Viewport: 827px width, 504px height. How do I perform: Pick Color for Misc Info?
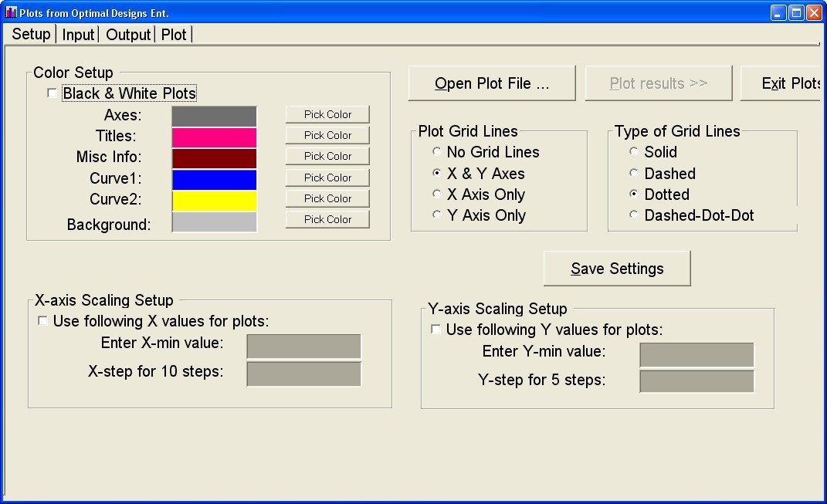(x=327, y=157)
